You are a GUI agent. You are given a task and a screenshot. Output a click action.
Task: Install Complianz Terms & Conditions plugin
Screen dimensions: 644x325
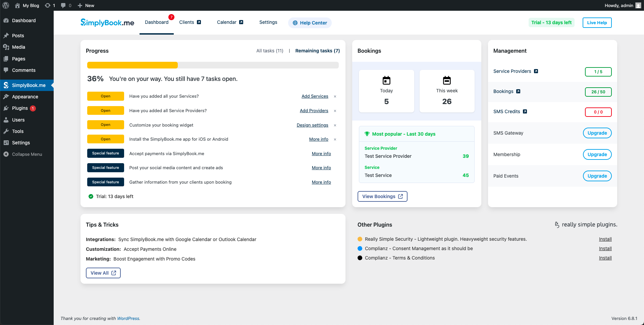point(605,258)
